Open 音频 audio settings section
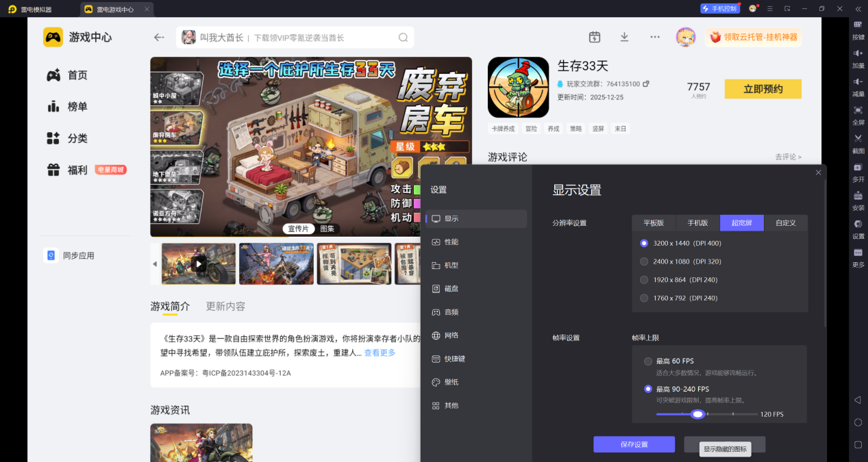The height and width of the screenshot is (462, 868). (x=477, y=312)
